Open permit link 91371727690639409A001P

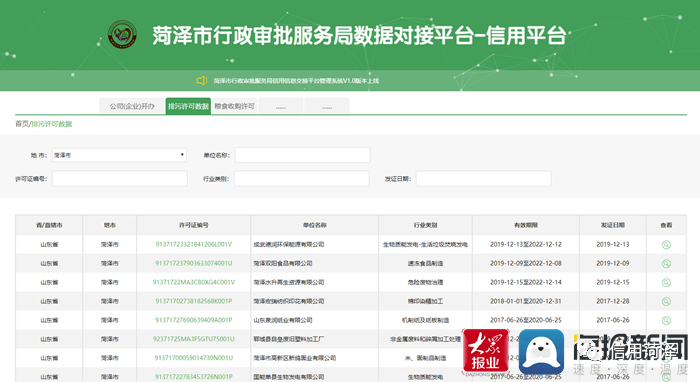point(194,320)
